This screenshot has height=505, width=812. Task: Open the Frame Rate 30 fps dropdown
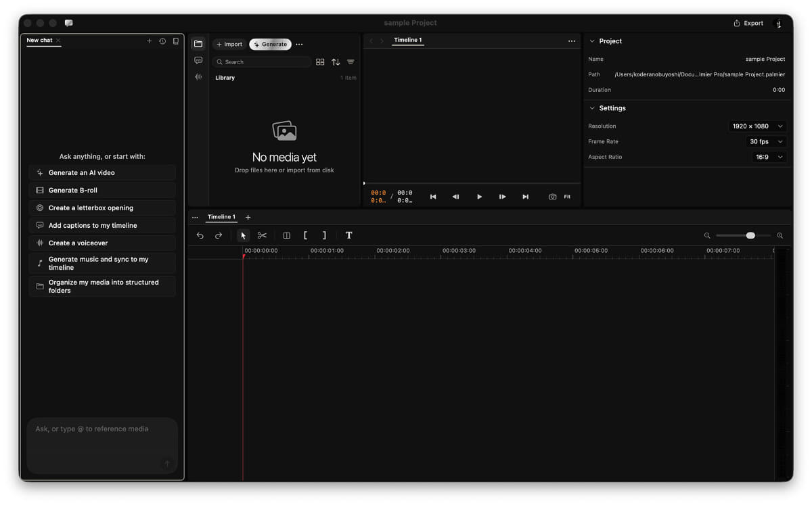click(767, 142)
